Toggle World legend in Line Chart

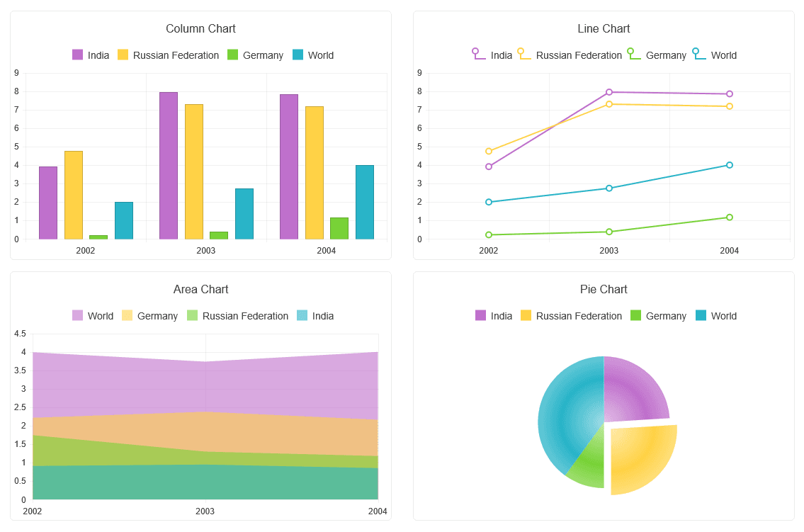coord(714,55)
